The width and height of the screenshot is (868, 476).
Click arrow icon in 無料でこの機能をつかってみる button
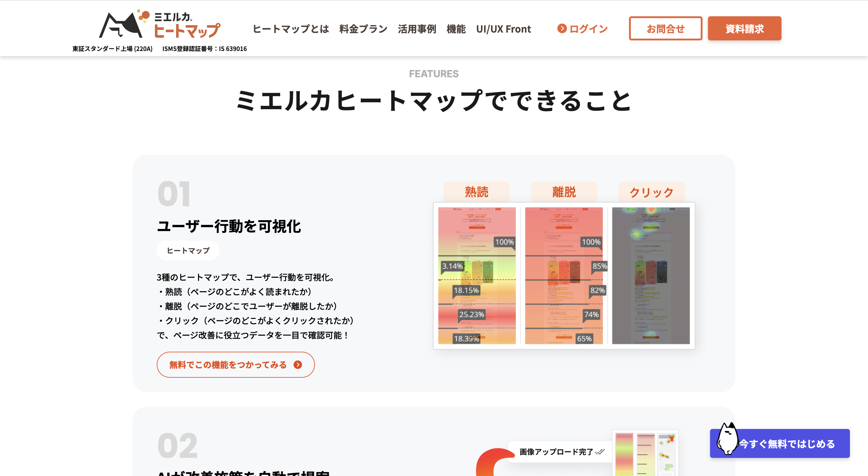click(x=297, y=365)
